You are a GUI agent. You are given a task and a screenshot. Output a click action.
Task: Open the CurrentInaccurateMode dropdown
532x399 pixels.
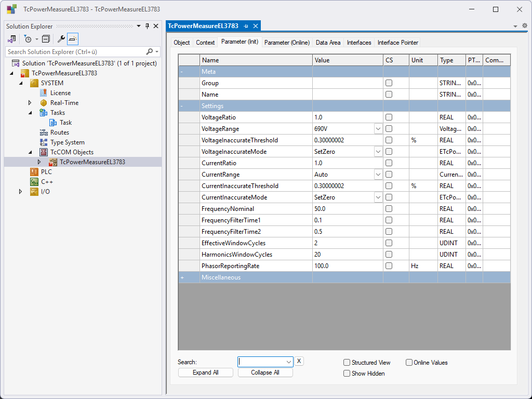378,197
